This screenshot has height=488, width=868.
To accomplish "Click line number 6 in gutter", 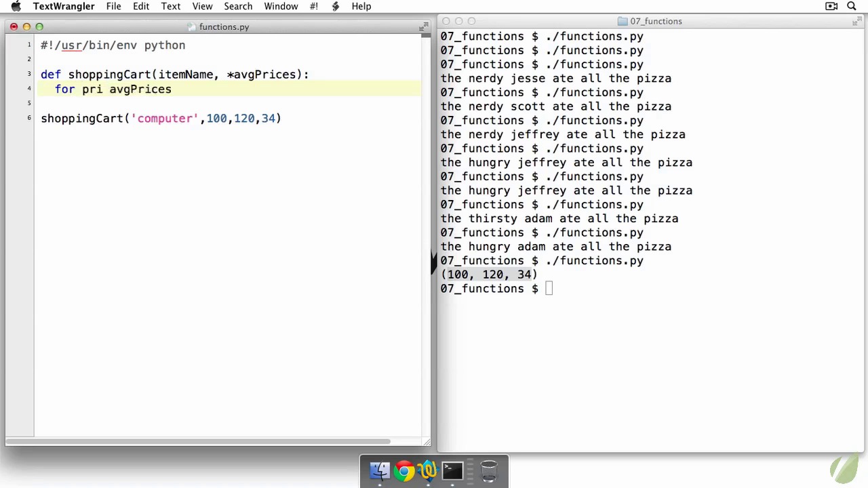I will [29, 117].
